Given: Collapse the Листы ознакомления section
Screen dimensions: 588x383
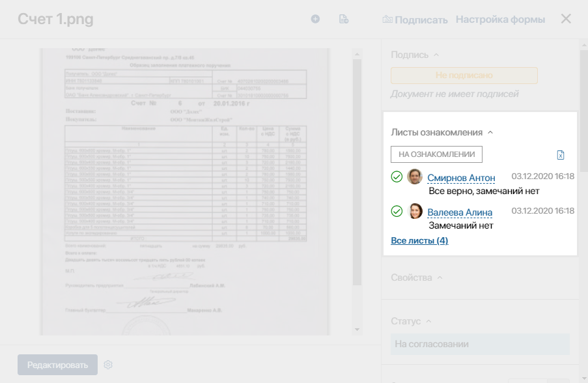Looking at the screenshot, I should coord(490,132).
